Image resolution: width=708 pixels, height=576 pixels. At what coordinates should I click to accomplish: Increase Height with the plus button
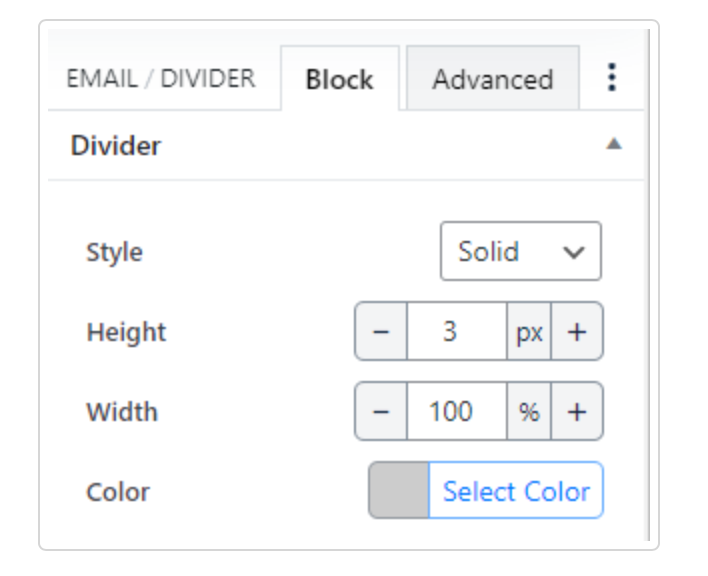[576, 332]
